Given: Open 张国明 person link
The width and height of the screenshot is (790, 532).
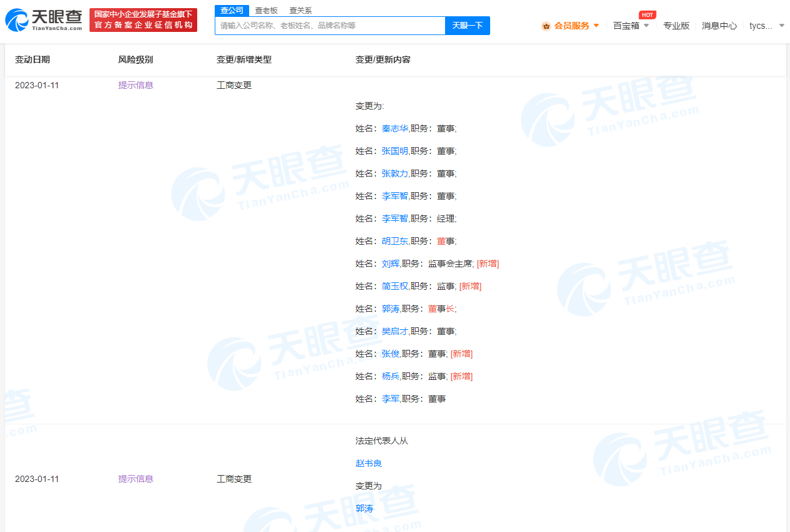Looking at the screenshot, I should pos(395,151).
